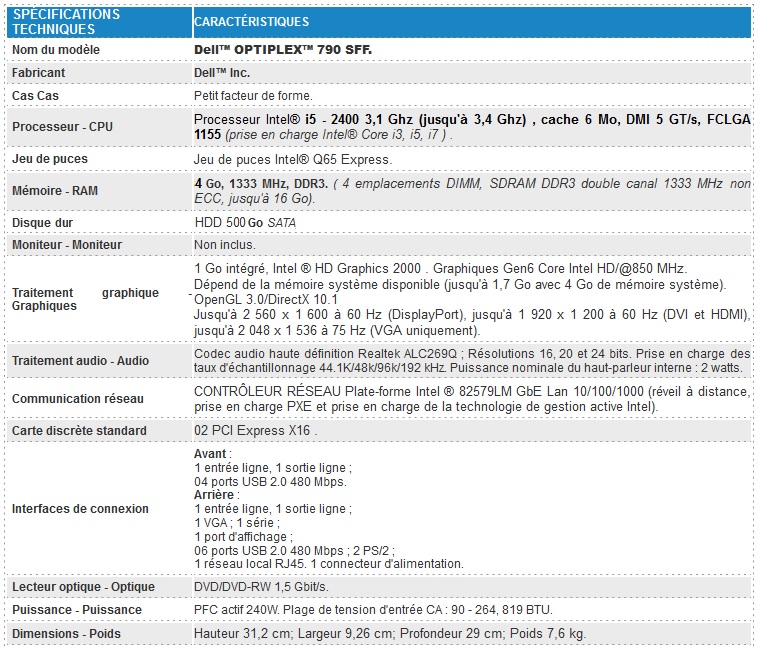Click the 'SPÉCIFICATIONS TECHNIQUES' column header
This screenshot has height=649, width=759.
click(66, 22)
